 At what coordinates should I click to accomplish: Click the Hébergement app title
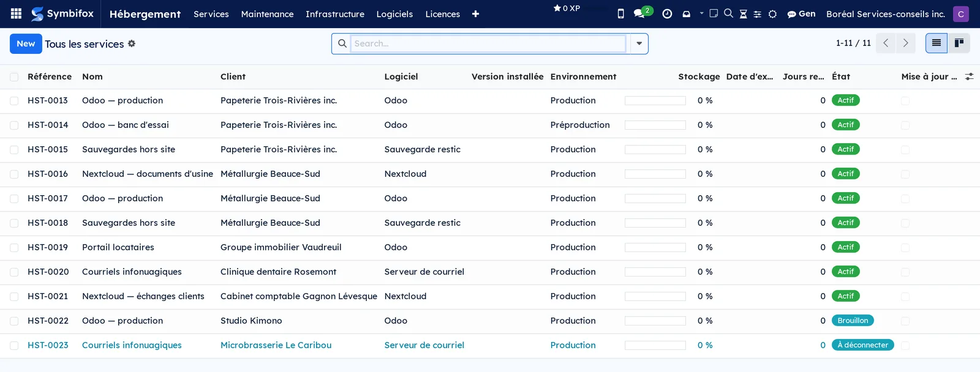pos(145,13)
